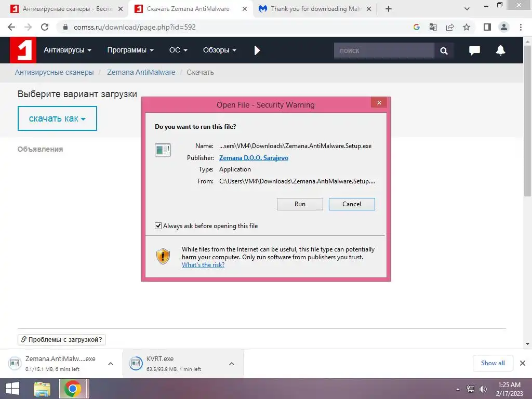This screenshot has width=532, height=399.
Task: Click the padlock site info icon
Action: click(65, 27)
